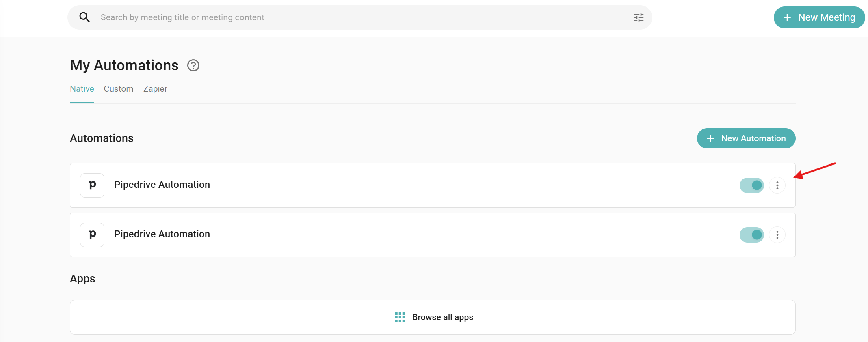Click the plus icon in New Automation
Viewport: 868px width, 342px height.
(x=710, y=138)
